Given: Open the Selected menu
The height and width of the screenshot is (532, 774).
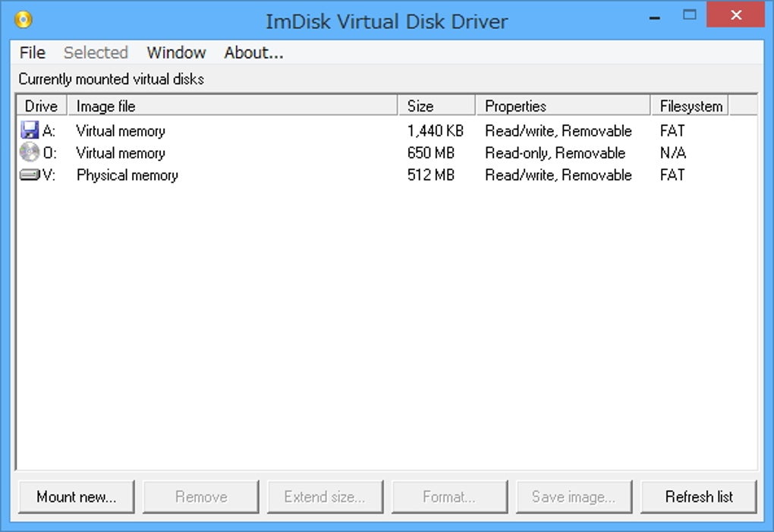Looking at the screenshot, I should tap(96, 52).
